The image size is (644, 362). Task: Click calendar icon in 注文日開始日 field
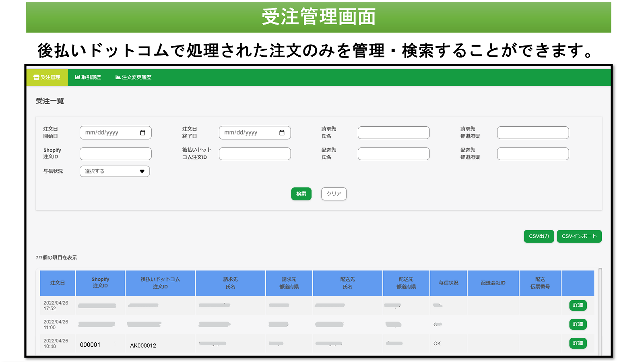(142, 133)
